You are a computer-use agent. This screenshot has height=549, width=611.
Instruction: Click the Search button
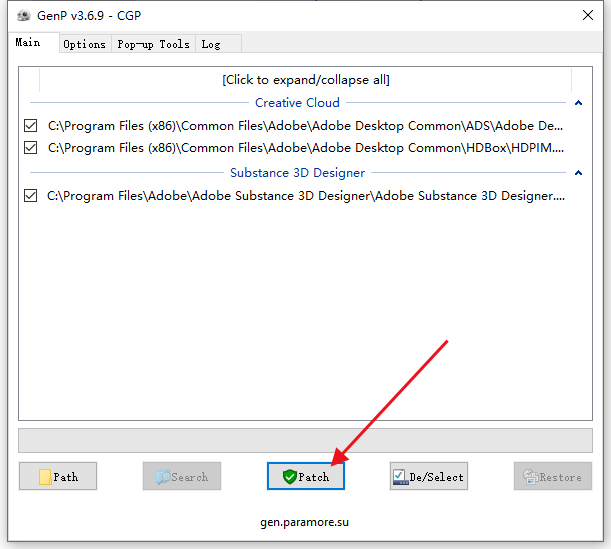pos(182,476)
